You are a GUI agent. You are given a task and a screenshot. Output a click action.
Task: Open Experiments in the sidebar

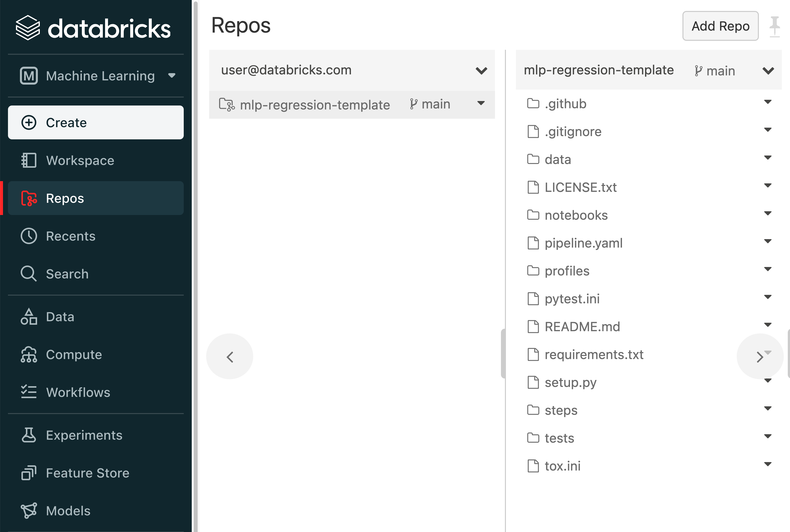96,435
